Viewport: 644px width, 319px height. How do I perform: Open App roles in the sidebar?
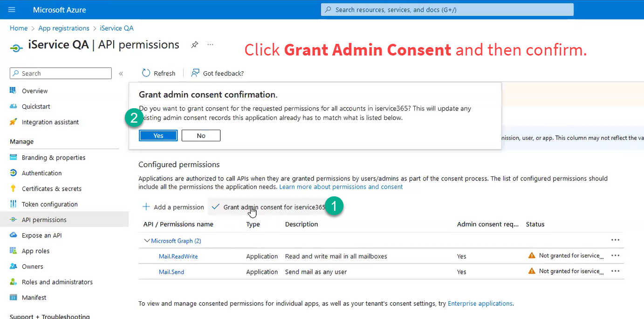(35, 251)
